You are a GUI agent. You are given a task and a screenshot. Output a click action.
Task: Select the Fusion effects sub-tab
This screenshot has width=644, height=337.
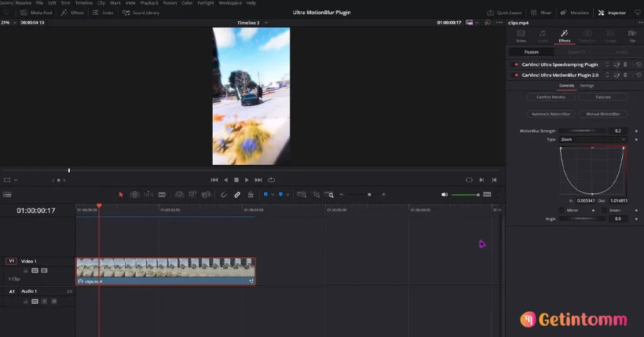[531, 52]
